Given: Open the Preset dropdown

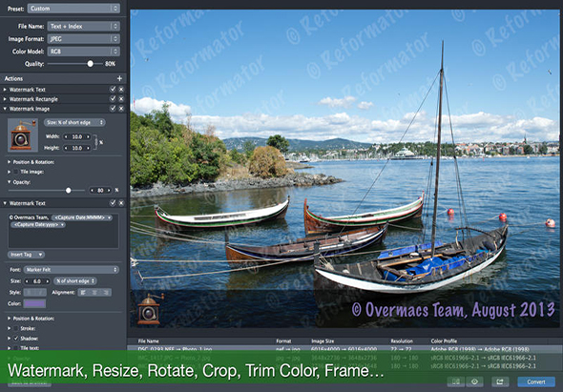Looking at the screenshot, I should (73, 9).
